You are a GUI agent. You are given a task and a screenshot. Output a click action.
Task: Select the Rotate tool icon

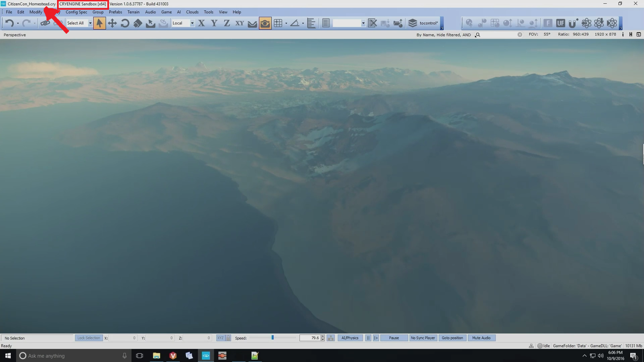point(125,23)
